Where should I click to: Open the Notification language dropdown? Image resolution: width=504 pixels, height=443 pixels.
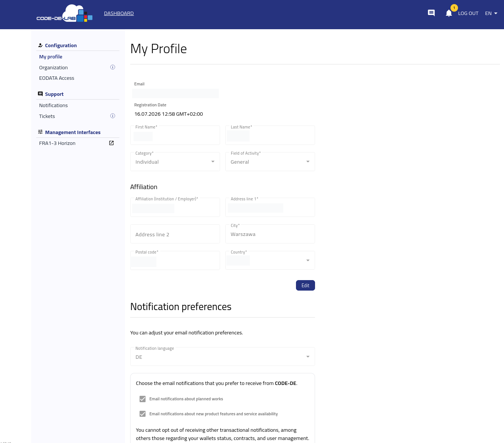(x=223, y=356)
